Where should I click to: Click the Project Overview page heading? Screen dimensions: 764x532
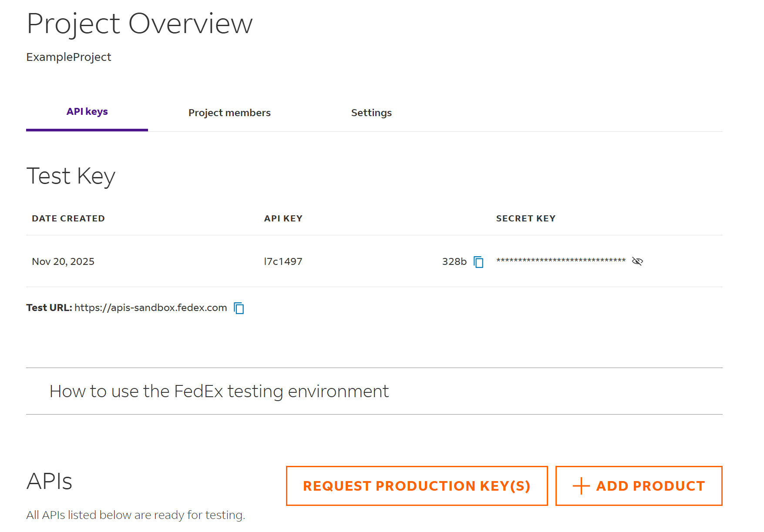pos(139,23)
